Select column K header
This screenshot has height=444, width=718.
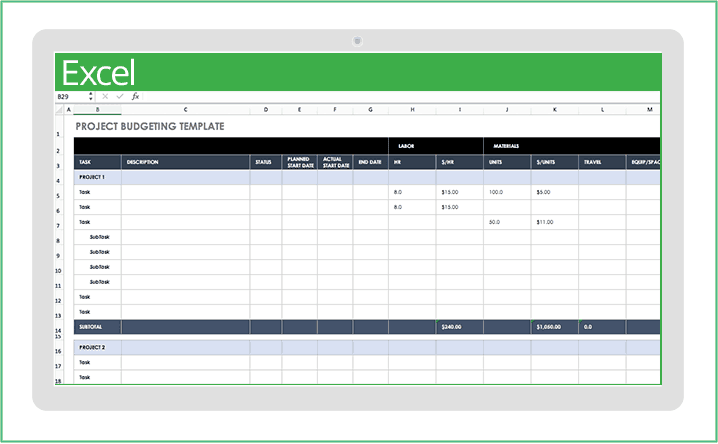tap(555, 109)
